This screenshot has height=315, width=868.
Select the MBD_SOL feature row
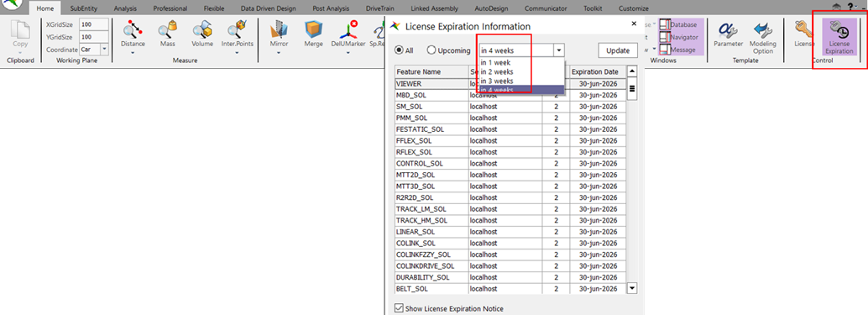click(x=510, y=95)
